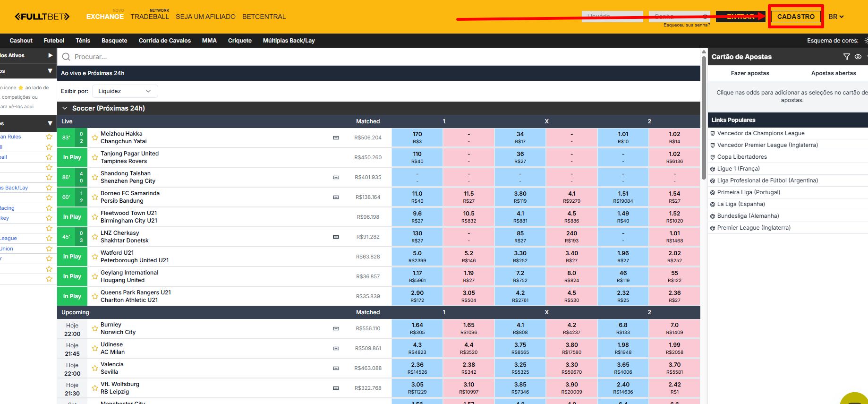Toggle favorite star beside 'Union' sidebar item

coord(49,249)
